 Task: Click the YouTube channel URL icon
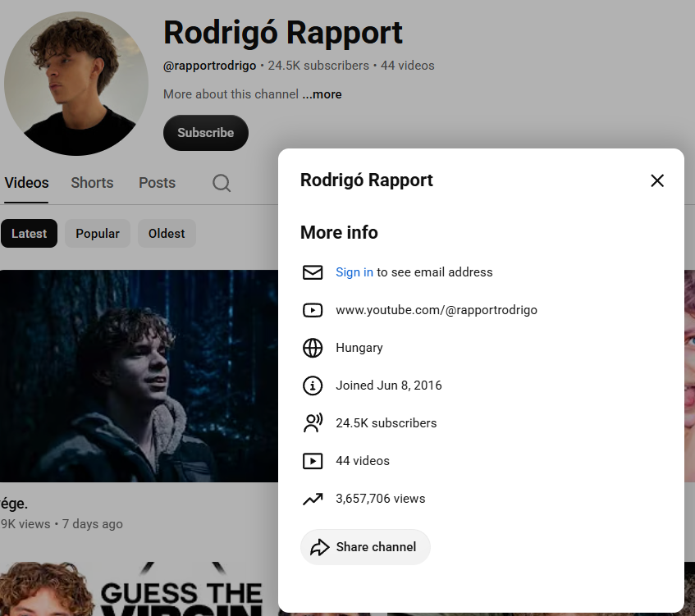point(313,310)
